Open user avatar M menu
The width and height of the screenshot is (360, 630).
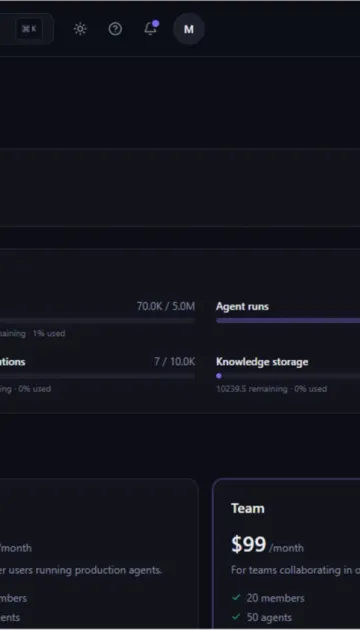(189, 29)
